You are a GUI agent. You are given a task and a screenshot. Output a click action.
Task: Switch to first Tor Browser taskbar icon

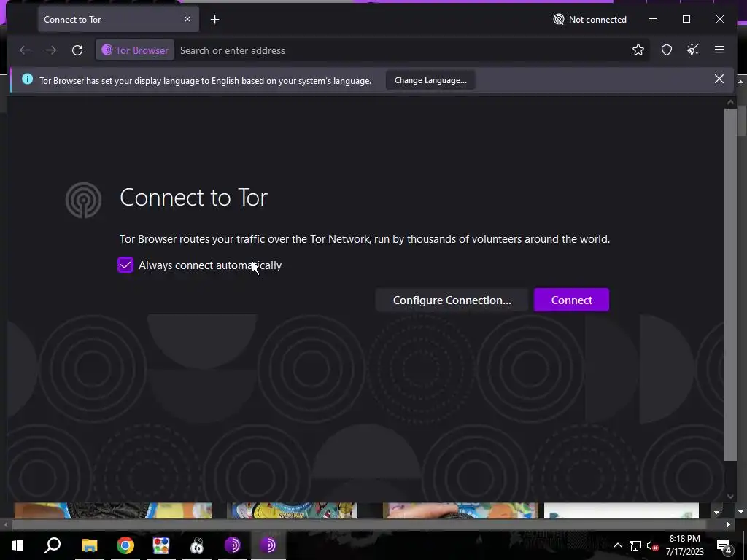(x=233, y=545)
